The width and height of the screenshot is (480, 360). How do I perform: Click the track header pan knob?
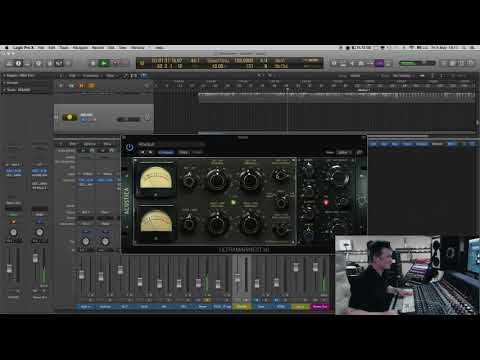(x=147, y=117)
